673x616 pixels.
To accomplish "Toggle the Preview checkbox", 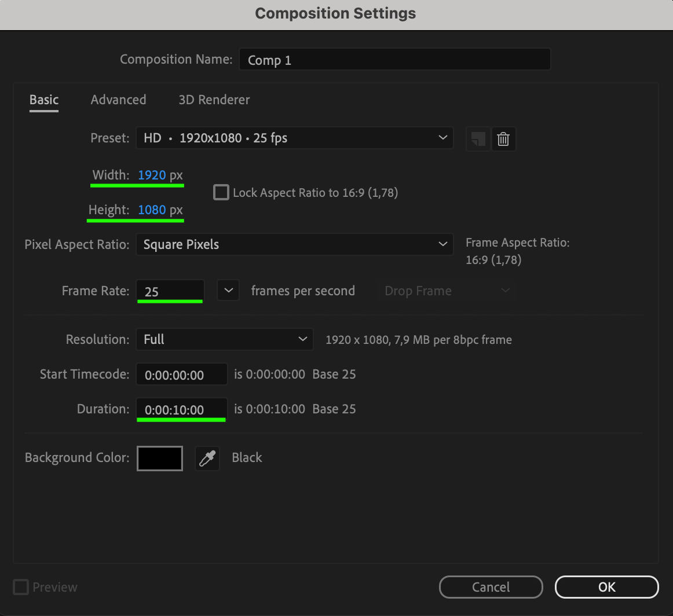I will coord(21,587).
